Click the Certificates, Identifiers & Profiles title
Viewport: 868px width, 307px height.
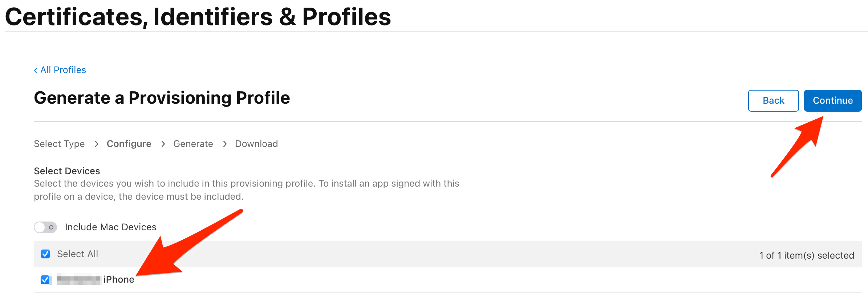click(198, 17)
